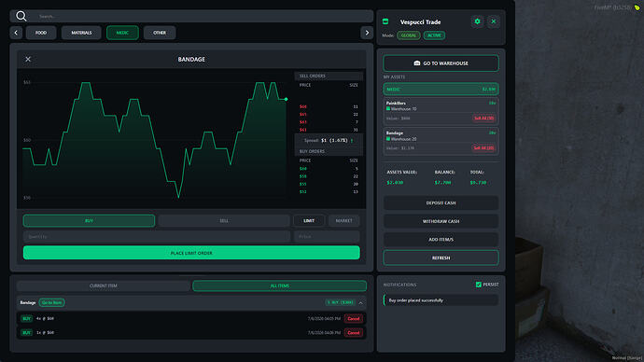644x362 pixels.
Task: Click the $58 buy order row
Action: pyautogui.click(x=329, y=176)
